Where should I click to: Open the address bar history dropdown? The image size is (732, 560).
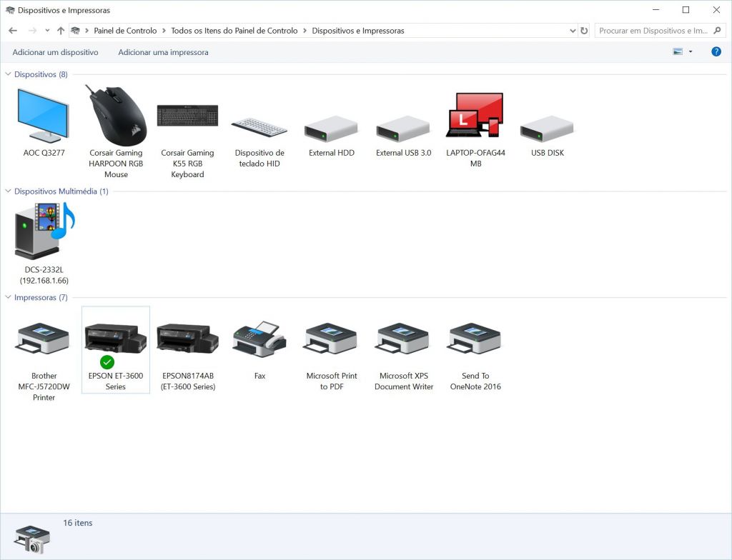(573, 31)
